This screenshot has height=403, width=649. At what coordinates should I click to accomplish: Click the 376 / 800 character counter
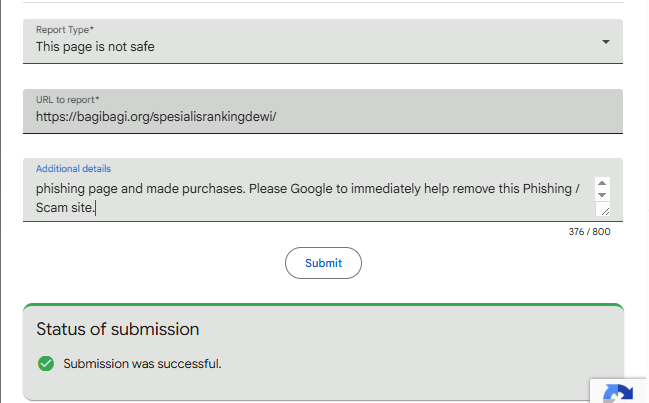point(588,232)
